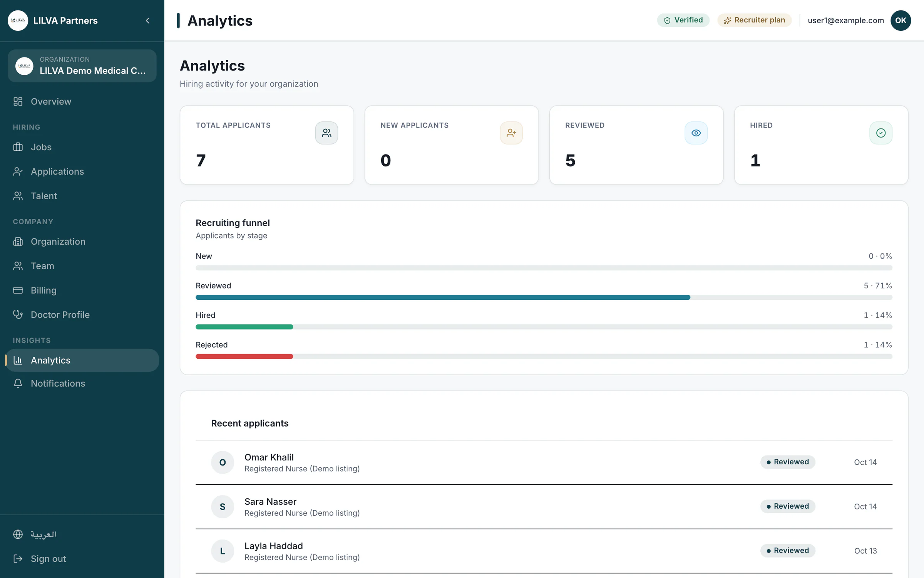924x578 pixels.
Task: Click the Hired checkmark circle icon
Action: click(x=881, y=133)
